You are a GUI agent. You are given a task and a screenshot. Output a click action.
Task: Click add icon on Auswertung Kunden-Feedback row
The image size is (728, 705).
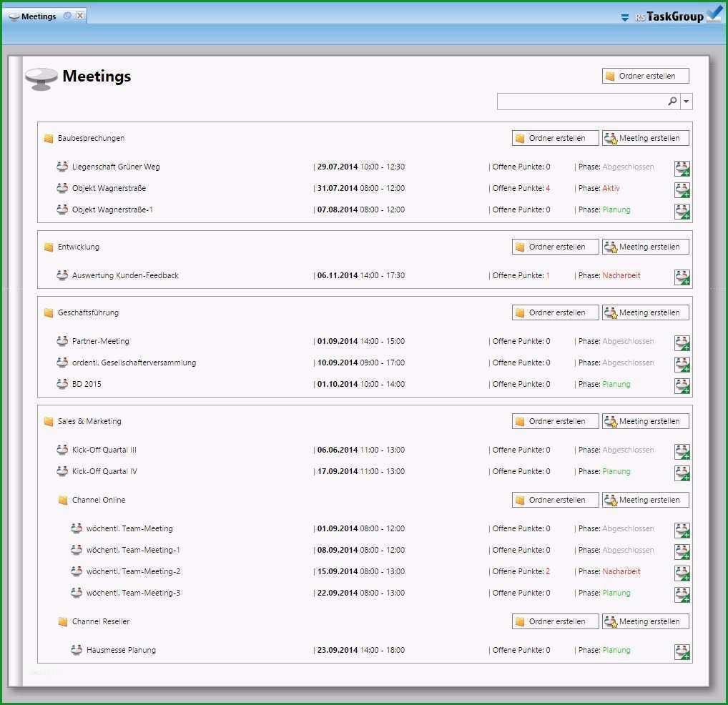682,277
